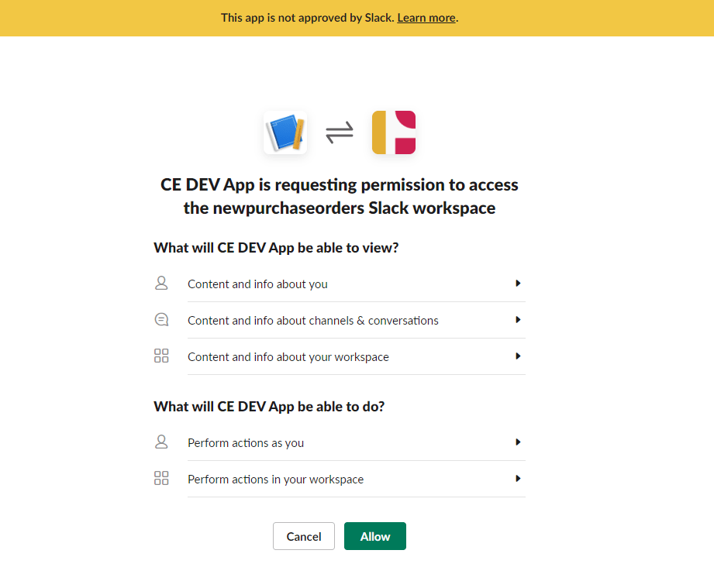The height and width of the screenshot is (588, 714).
Task: Select the 'Content and info about you' row
Action: [x=257, y=284]
